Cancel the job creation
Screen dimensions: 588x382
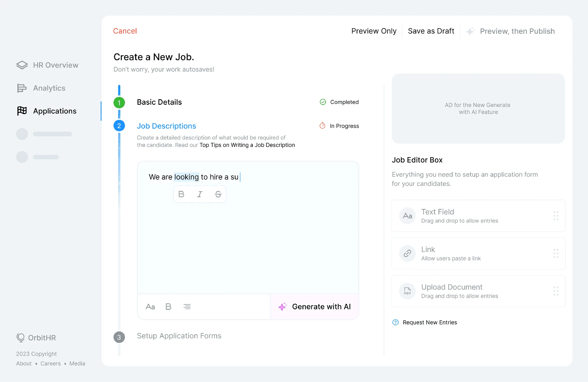(125, 31)
